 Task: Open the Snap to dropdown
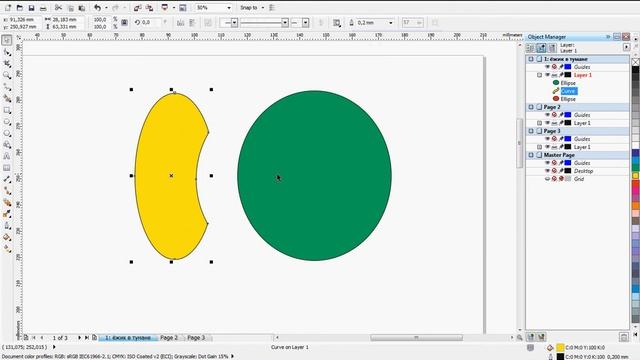tap(262, 8)
